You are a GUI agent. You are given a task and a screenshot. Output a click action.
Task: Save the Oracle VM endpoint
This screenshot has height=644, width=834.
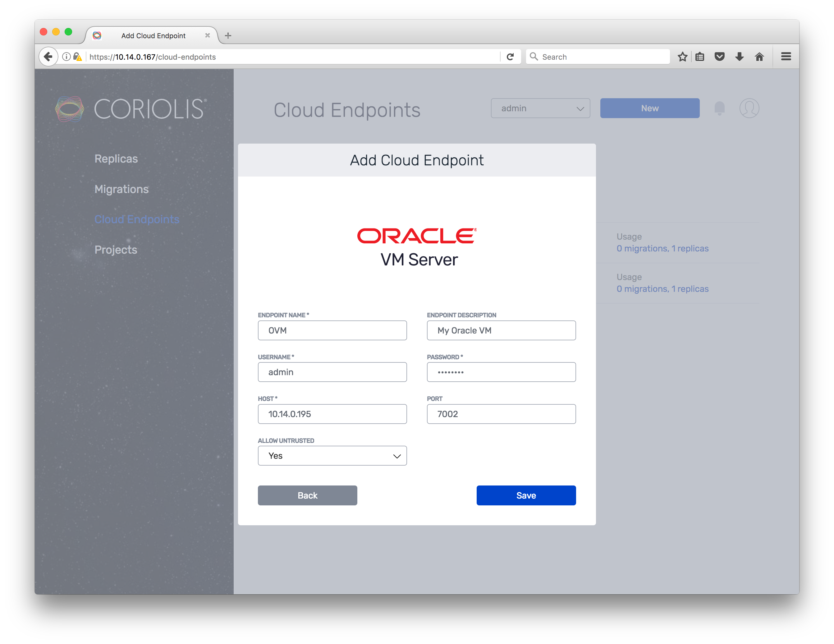tap(526, 495)
